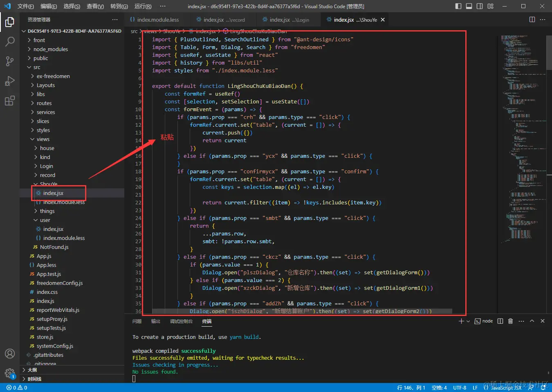Toggle bottom panel layout button
552x392 pixels.
(469, 6)
